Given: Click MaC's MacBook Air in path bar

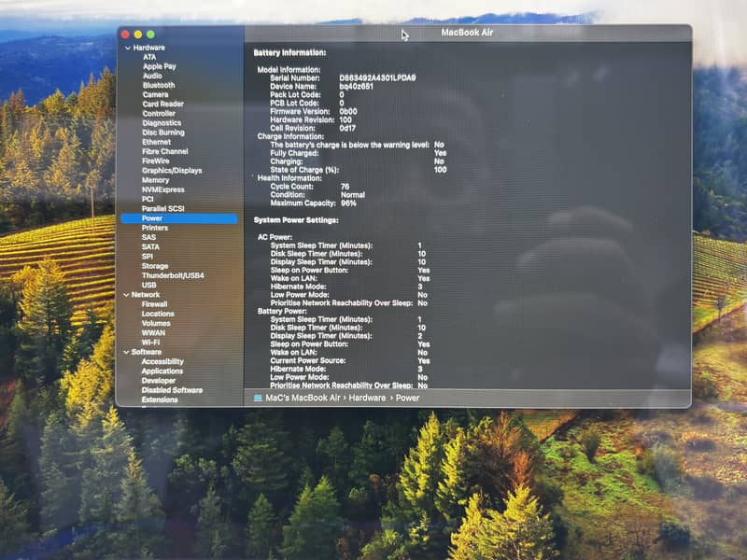Looking at the screenshot, I should (x=302, y=398).
